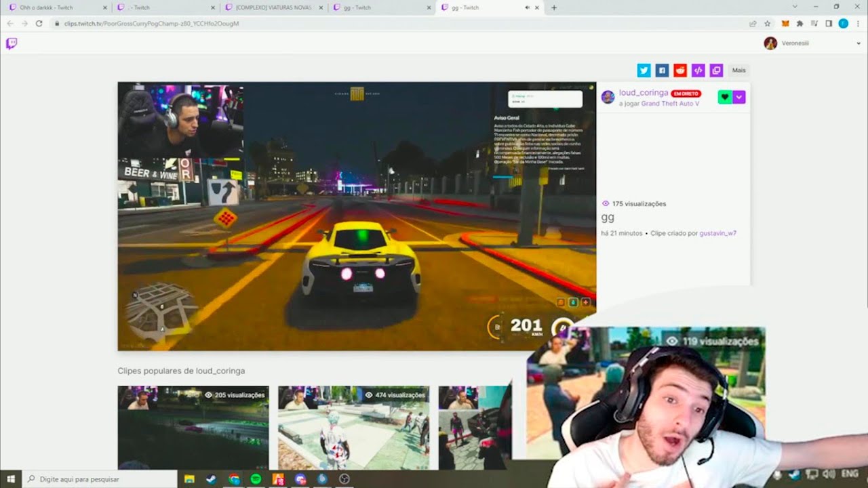Mute the active 'gg - Twitch' tab audio icon
Screen dimensions: 868x488
(x=527, y=7)
